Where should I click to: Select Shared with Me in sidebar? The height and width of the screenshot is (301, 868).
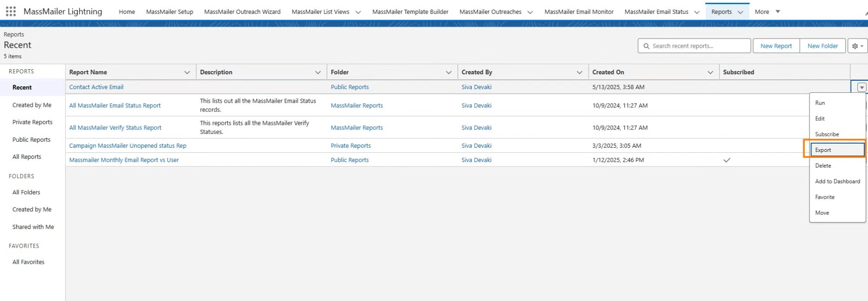point(33,227)
